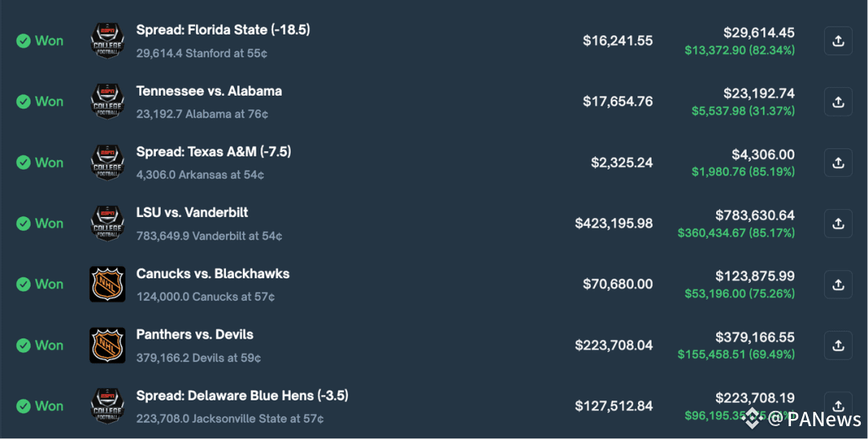Image resolution: width=868 pixels, height=439 pixels.
Task: Open share for Texas A&M spread bet
Action: [838, 162]
